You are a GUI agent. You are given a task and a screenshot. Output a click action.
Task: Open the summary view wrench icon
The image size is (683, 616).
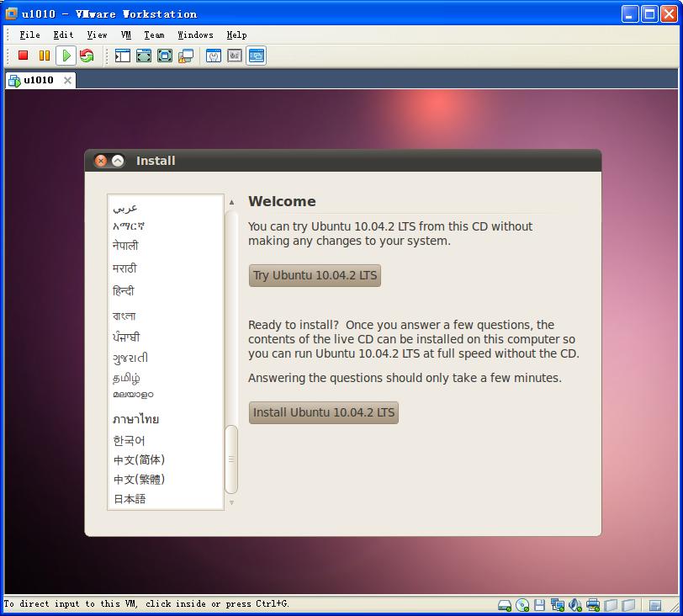[x=214, y=56]
